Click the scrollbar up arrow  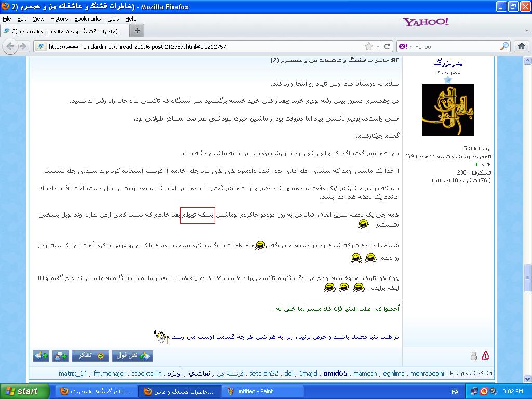(528, 61)
